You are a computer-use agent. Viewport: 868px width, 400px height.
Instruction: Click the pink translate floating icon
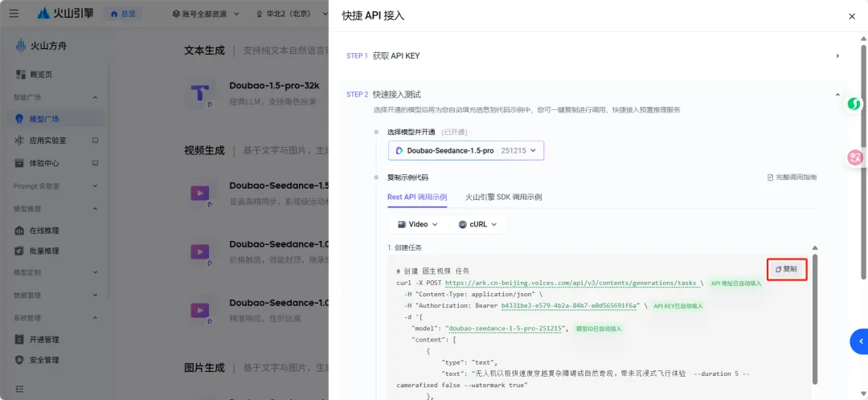[855, 157]
